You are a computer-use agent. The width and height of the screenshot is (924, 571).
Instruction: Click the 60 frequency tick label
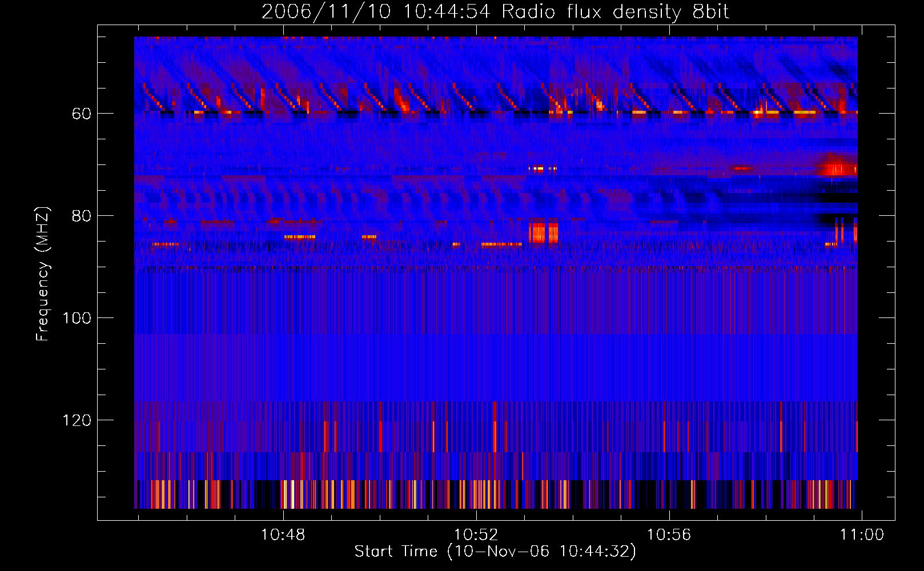click(82, 114)
